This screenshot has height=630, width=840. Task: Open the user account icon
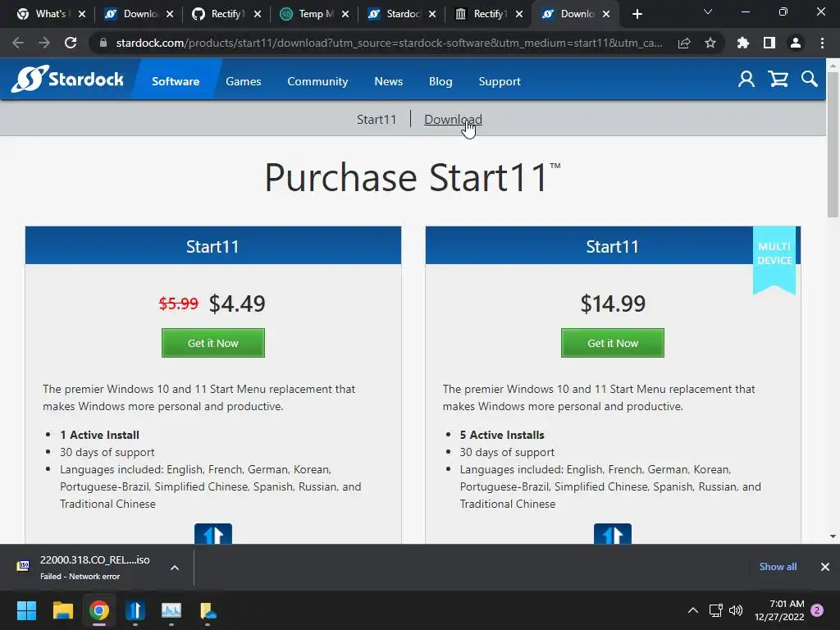[x=746, y=80]
